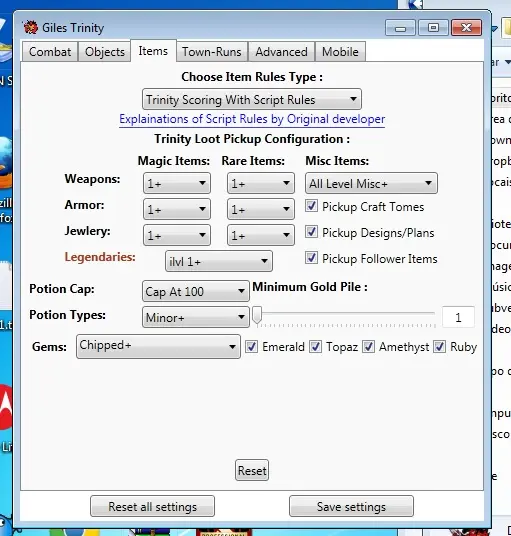Maximize the Giles Trinity window

tap(433, 28)
